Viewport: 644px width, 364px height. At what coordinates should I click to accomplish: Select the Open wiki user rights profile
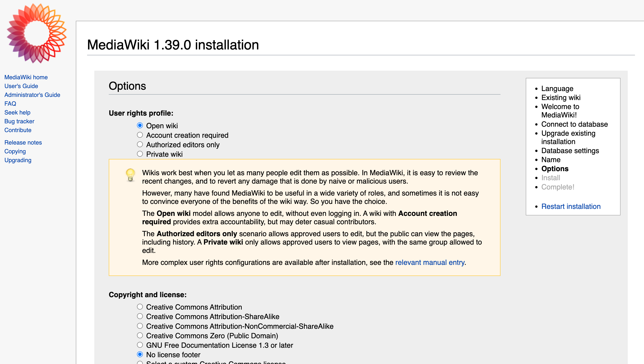pyautogui.click(x=140, y=125)
